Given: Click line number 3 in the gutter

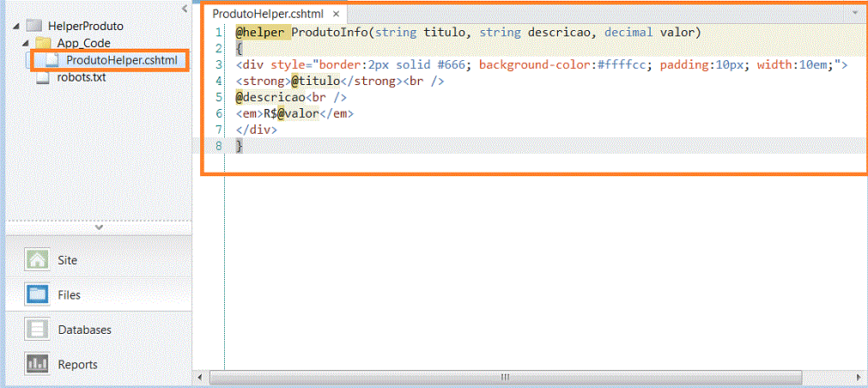Looking at the screenshot, I should (220, 64).
